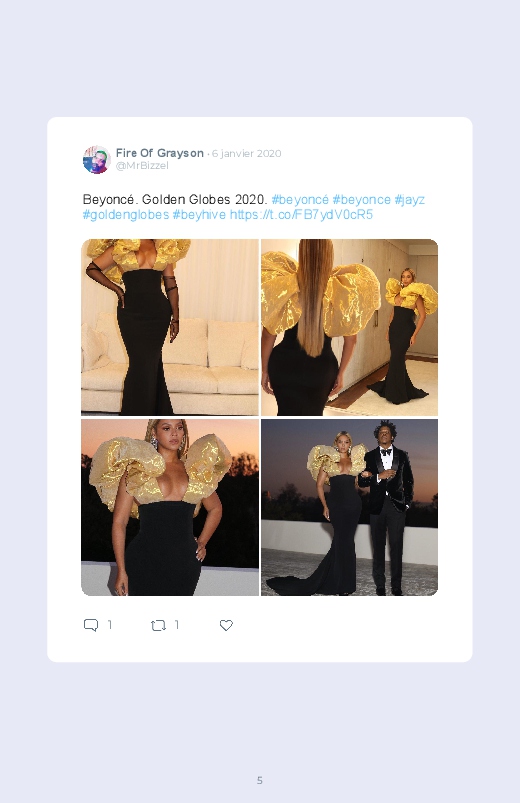Screen dimensions: 520x803
Task: Click the tweet text "Beyoncé. Golden Globes 2020."
Action: pyautogui.click(x=175, y=199)
